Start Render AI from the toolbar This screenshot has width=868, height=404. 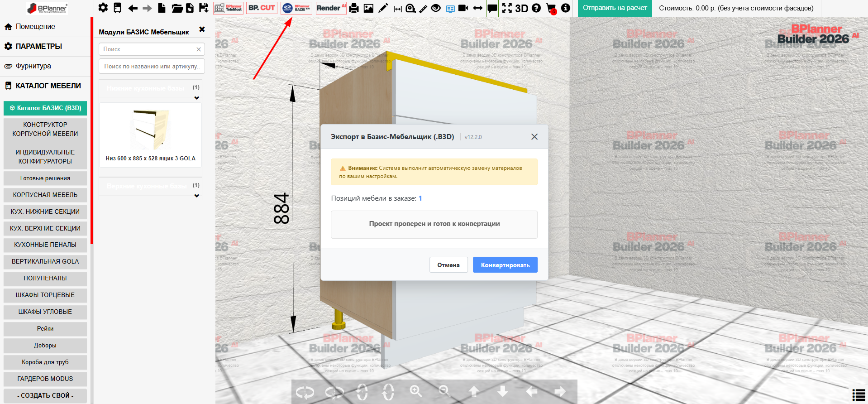(x=331, y=8)
